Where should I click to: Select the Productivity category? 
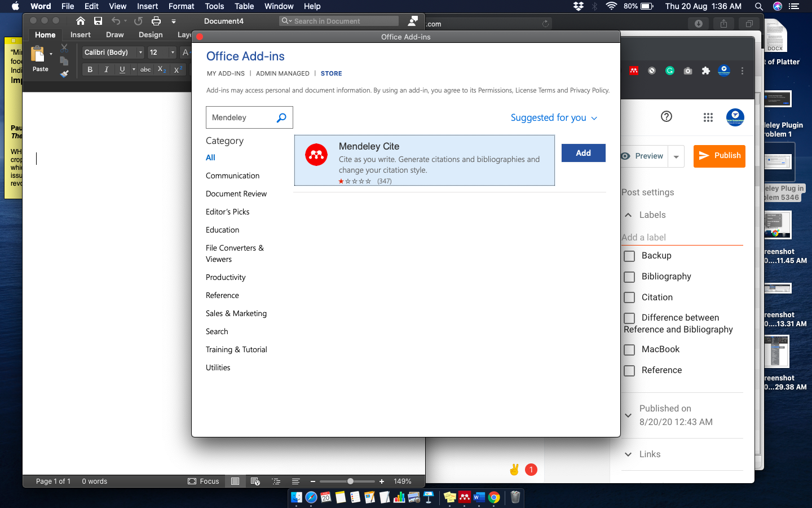point(226,277)
